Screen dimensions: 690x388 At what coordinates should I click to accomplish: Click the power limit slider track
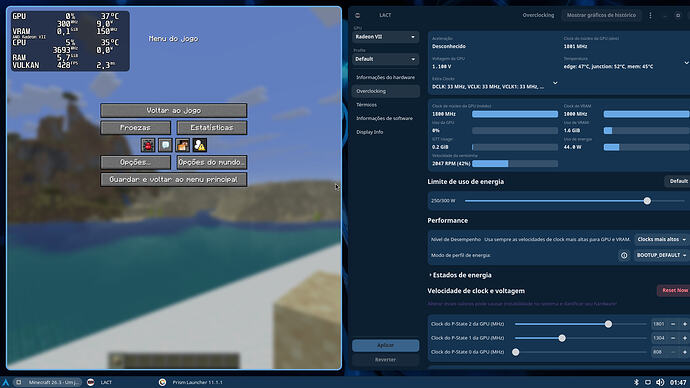pos(575,201)
